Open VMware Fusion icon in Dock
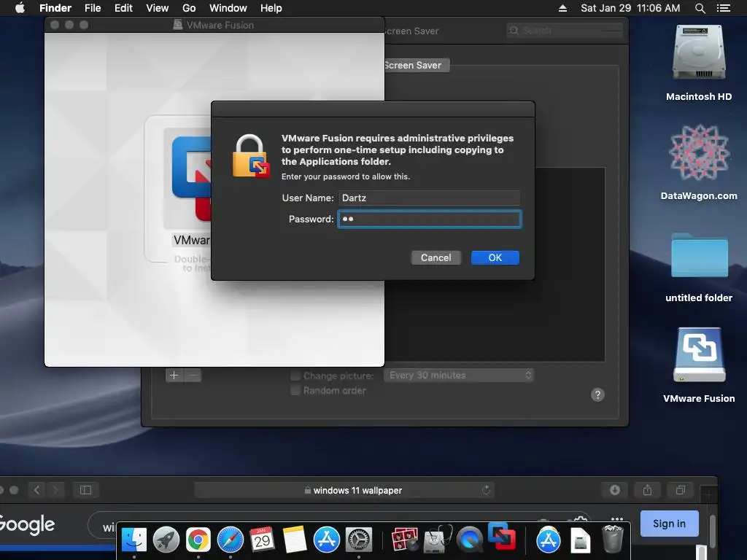The height and width of the screenshot is (560, 747). tap(501, 536)
